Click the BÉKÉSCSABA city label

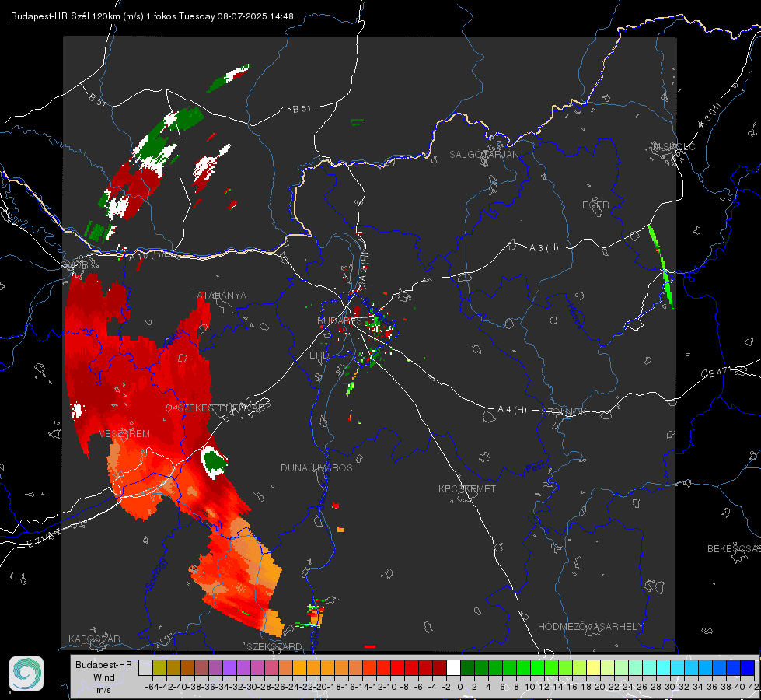tap(734, 548)
